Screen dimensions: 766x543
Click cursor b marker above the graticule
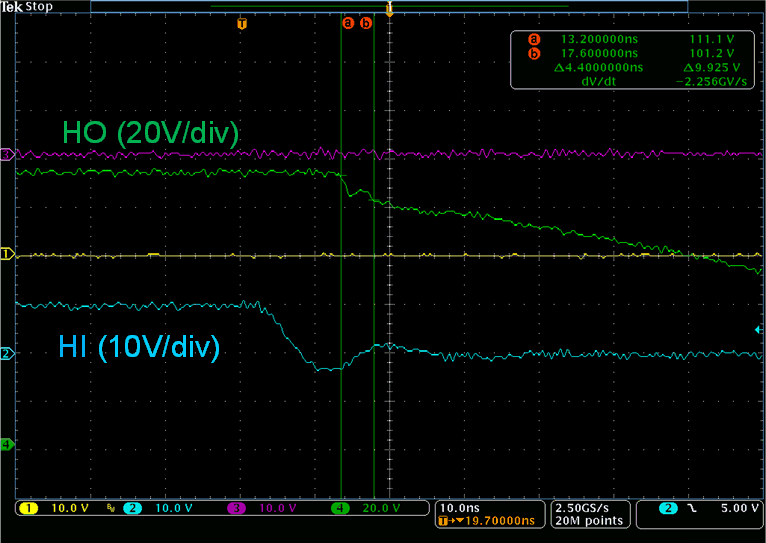(x=366, y=23)
